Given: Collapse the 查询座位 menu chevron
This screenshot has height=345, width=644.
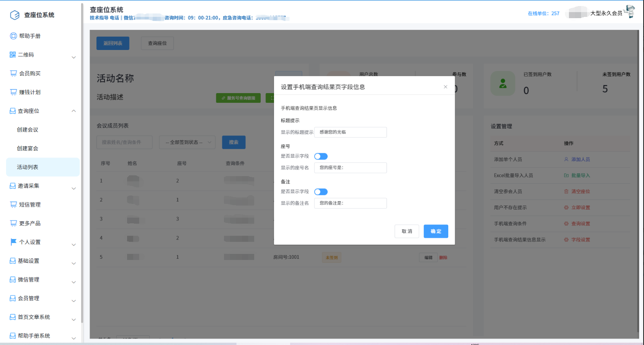Looking at the screenshot, I should point(73,111).
